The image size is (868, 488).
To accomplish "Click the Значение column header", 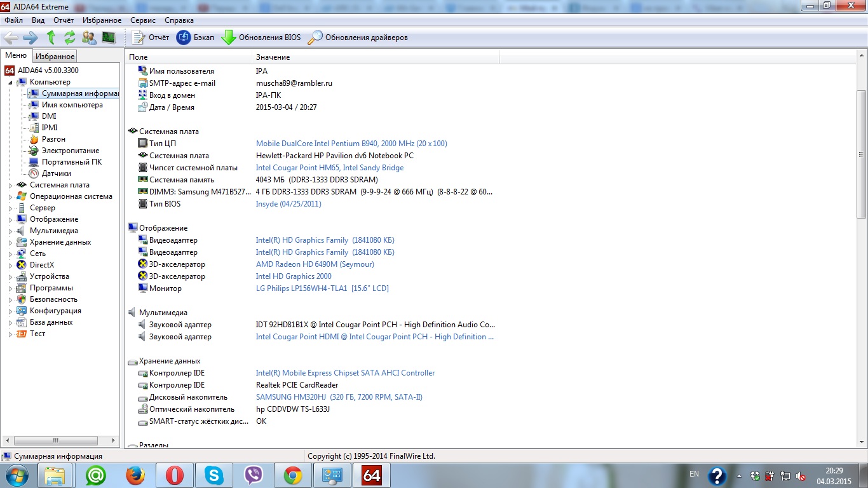I will coord(376,57).
